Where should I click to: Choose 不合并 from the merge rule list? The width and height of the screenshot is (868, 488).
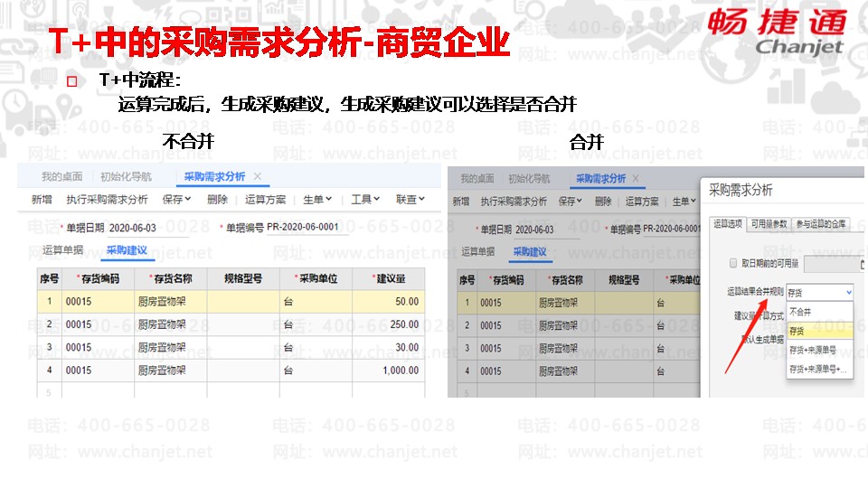click(x=820, y=313)
